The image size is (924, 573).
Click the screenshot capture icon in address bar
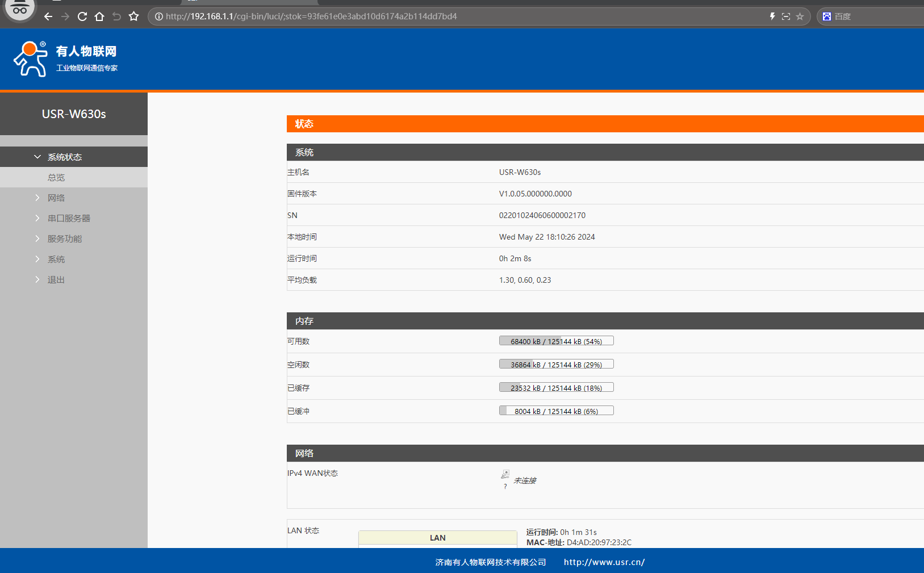[x=786, y=16]
